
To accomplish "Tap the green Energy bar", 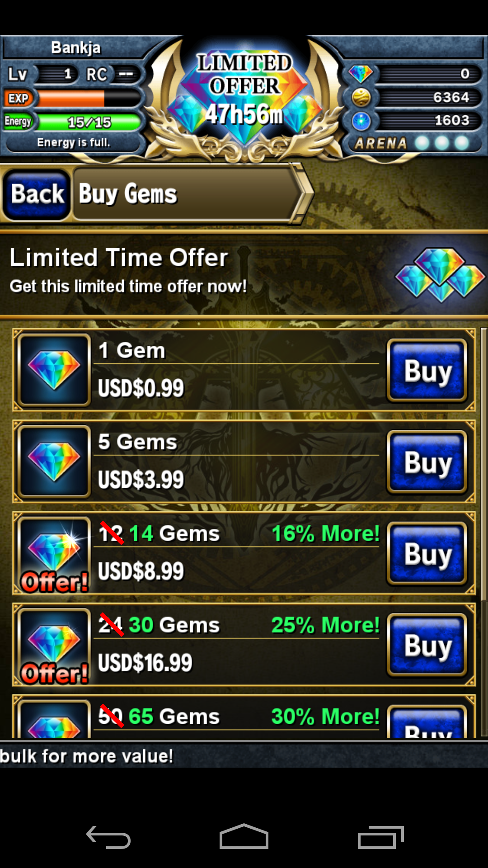I will (89, 122).
